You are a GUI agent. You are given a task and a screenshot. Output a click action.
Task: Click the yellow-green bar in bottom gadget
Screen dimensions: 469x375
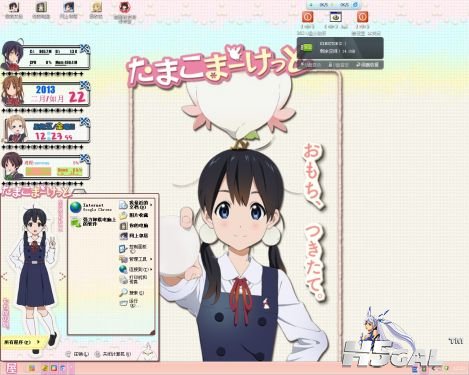point(69,171)
